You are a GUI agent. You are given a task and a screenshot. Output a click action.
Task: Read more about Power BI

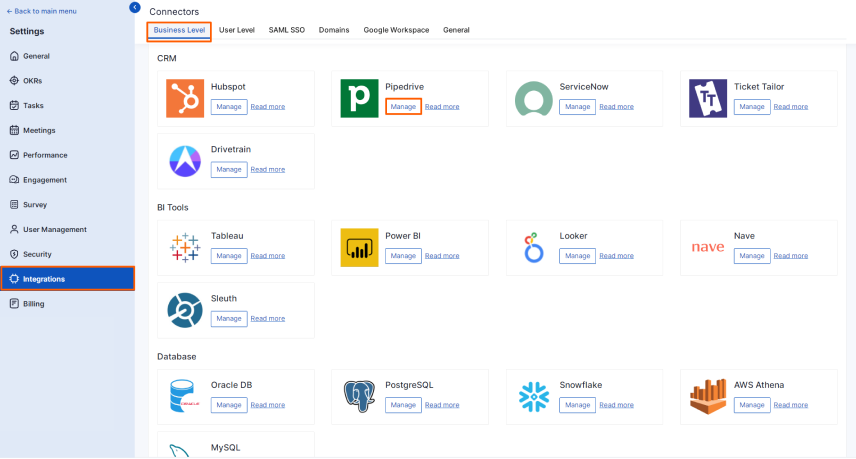[x=442, y=256]
